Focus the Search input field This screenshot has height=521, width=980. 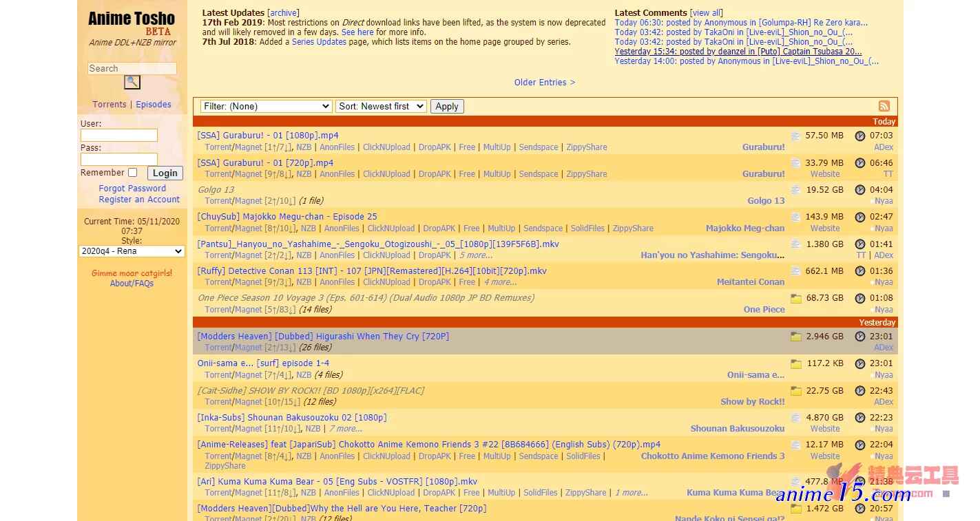(132, 69)
